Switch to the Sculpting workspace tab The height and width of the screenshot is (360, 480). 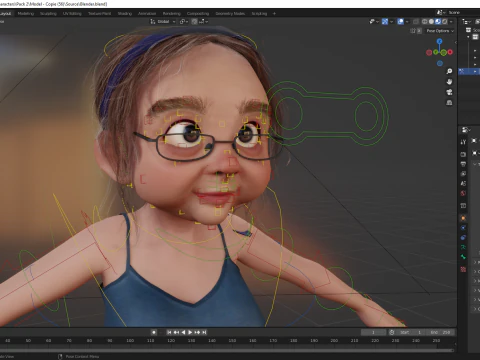coord(48,14)
